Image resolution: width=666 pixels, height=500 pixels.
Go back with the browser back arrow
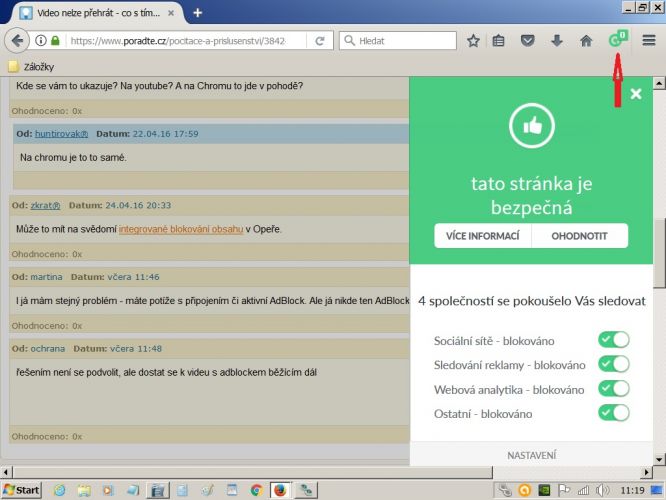pyautogui.click(x=17, y=41)
